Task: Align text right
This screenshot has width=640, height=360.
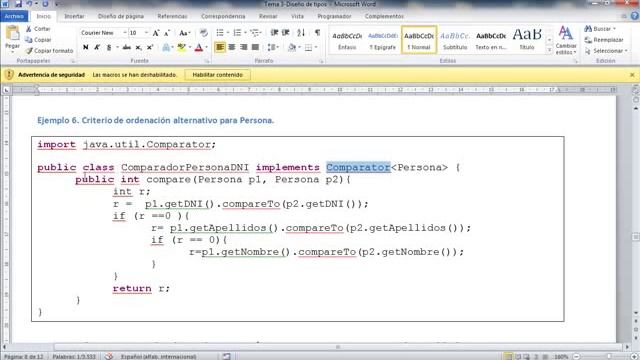Action: coord(244,47)
